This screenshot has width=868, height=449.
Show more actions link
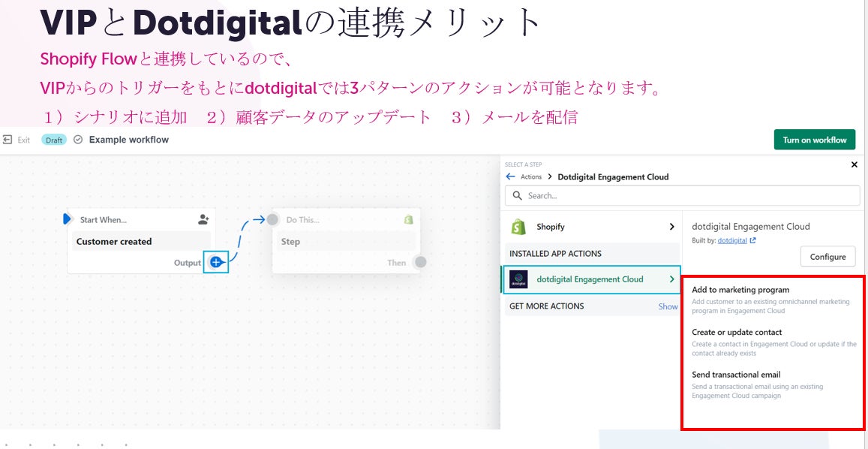(668, 306)
